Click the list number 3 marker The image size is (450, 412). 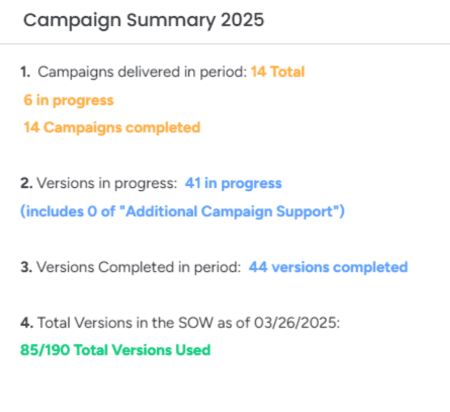pyautogui.click(x=26, y=267)
